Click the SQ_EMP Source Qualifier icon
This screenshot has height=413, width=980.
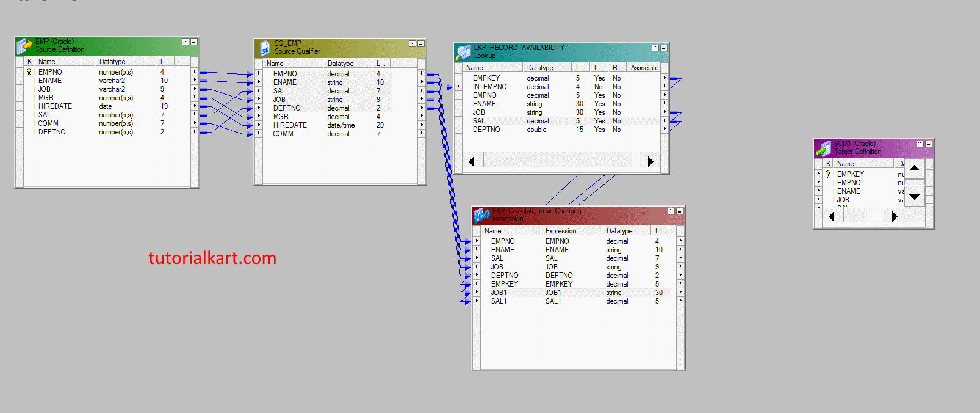(x=265, y=48)
